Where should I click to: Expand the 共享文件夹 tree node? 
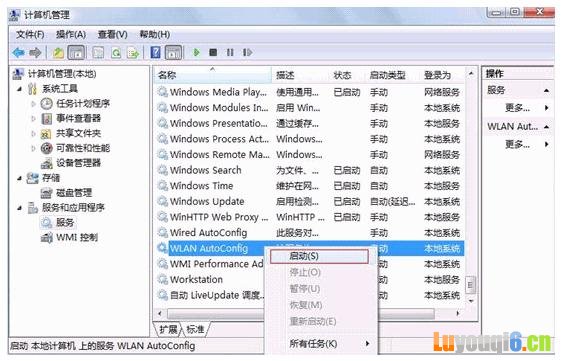tap(33, 133)
